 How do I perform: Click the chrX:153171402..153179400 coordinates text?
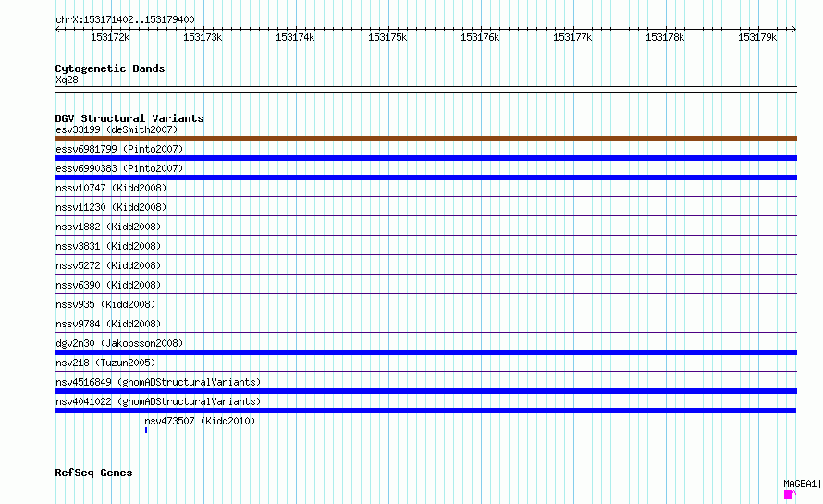(x=125, y=20)
